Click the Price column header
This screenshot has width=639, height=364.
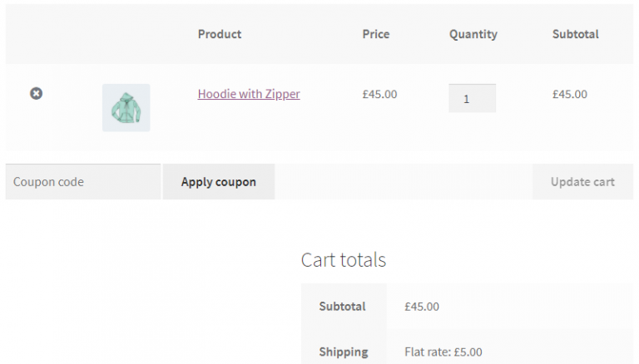376,34
